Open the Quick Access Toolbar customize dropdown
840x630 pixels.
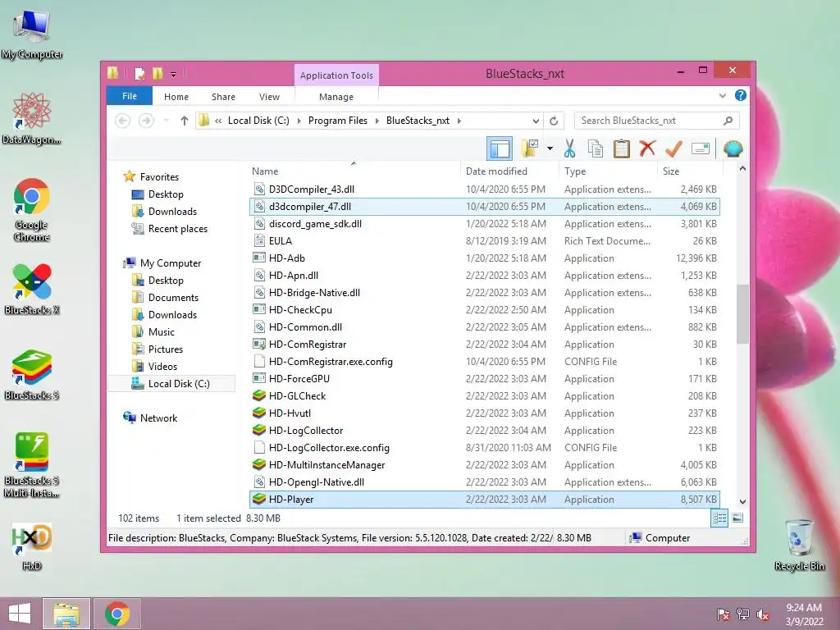point(174,75)
